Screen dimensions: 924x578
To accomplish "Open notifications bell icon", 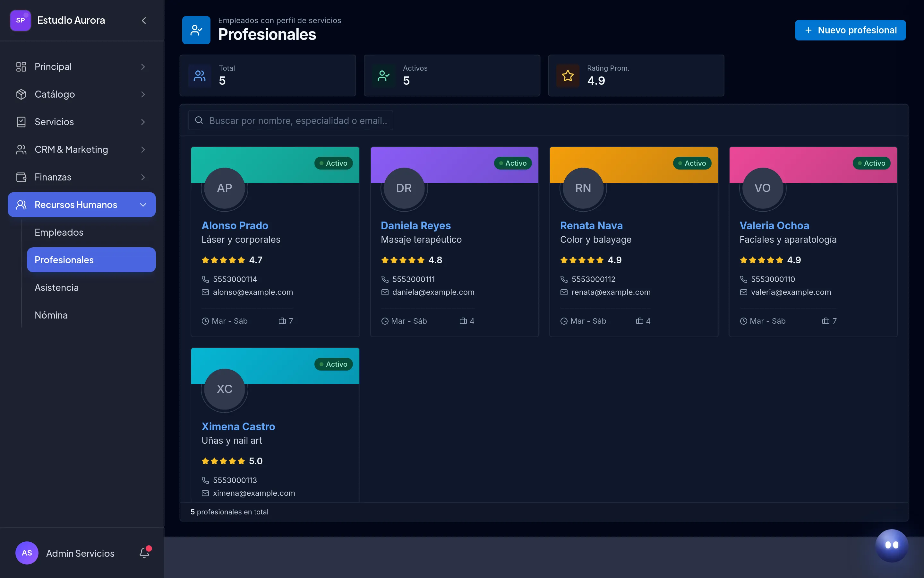I will click(144, 553).
